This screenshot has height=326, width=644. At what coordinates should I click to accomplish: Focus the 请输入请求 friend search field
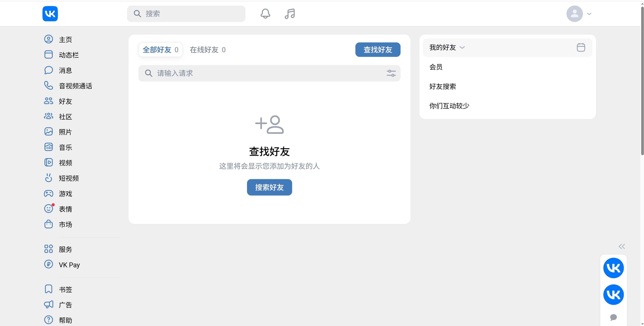[x=269, y=73]
